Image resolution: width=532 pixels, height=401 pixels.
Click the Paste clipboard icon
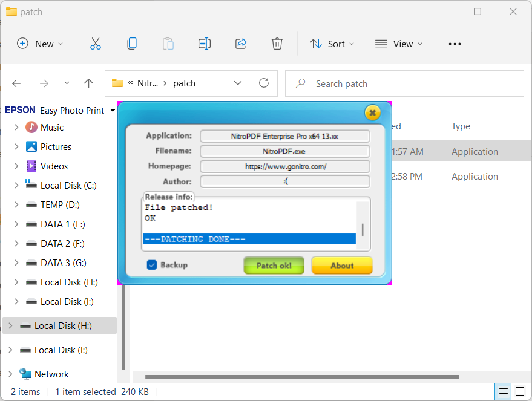pos(168,44)
